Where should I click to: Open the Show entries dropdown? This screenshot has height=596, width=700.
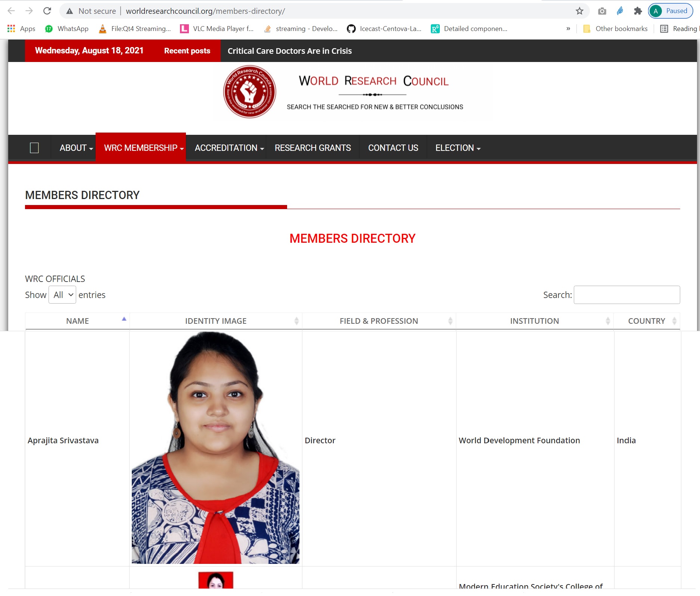point(62,295)
